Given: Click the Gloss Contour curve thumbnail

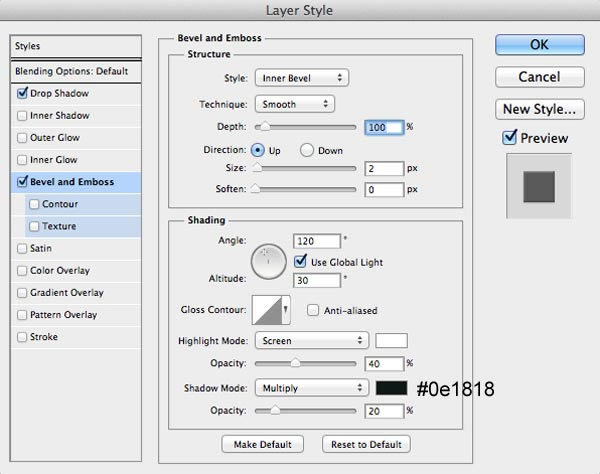Looking at the screenshot, I should (x=267, y=310).
